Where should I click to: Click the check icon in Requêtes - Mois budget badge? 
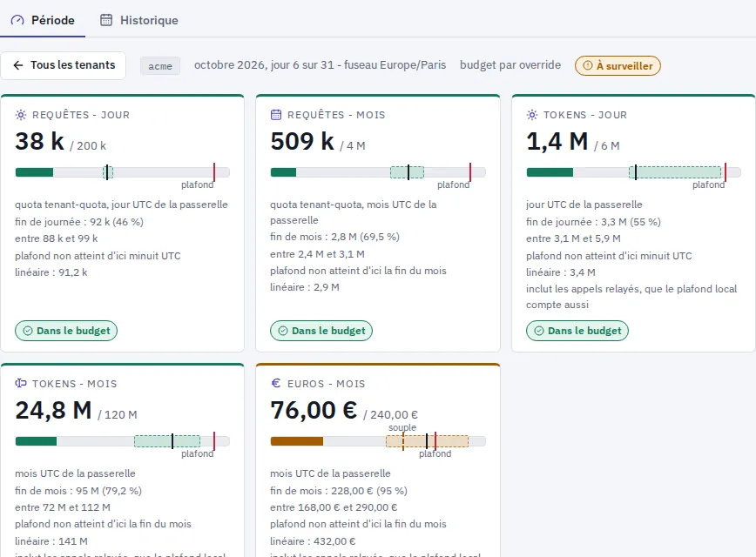tap(283, 331)
